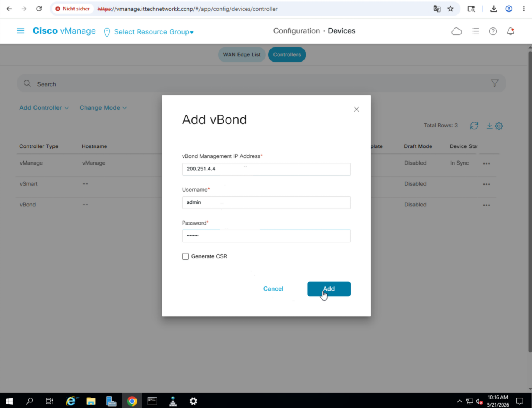
Task: Tick the Generate CSR checkbox
Action: pos(185,256)
